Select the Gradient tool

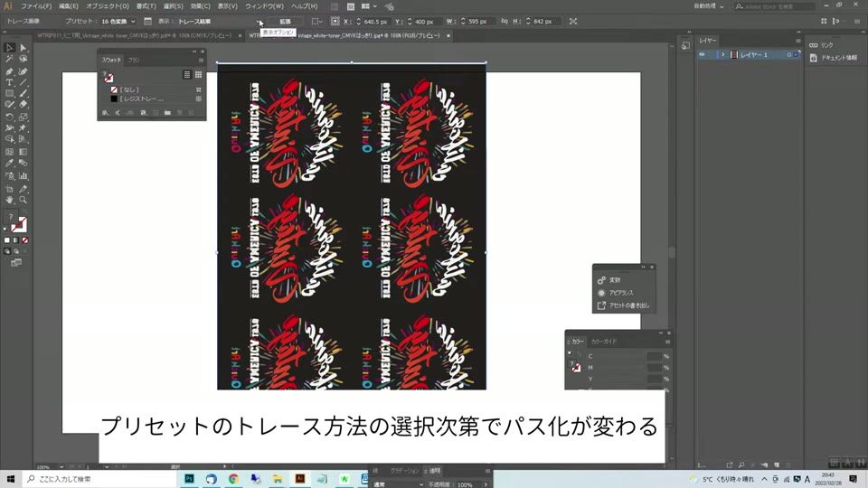(24, 152)
